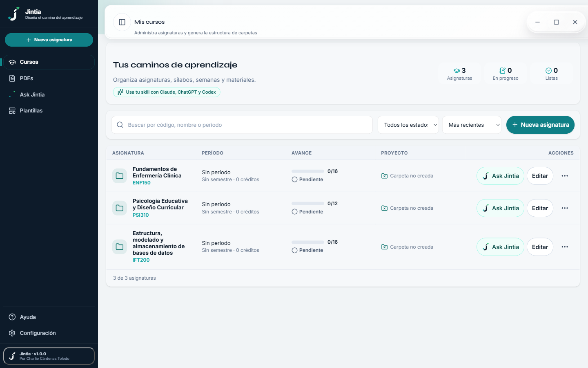Focus the Buscar por código search field
This screenshot has width=588, height=368.
click(x=242, y=125)
